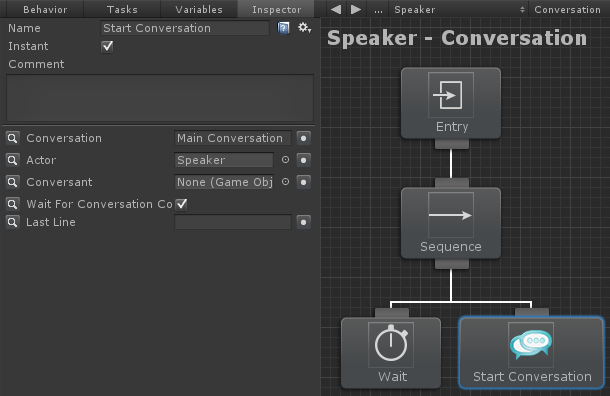Open object picker circle for Actor field
The width and height of the screenshot is (610, 396).
click(x=286, y=160)
